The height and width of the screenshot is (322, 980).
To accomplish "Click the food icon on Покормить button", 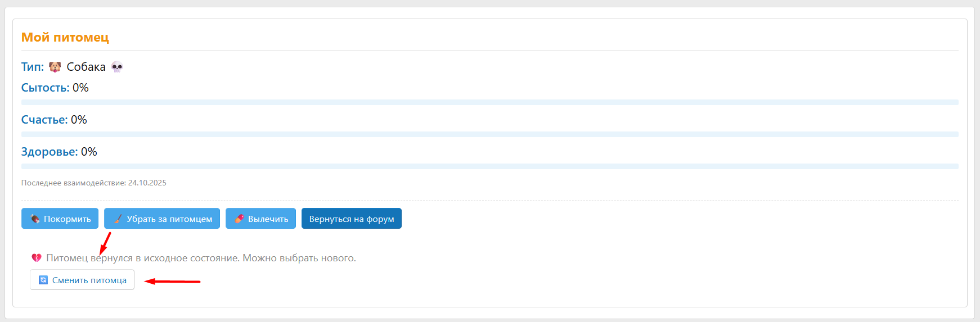I will point(35,219).
